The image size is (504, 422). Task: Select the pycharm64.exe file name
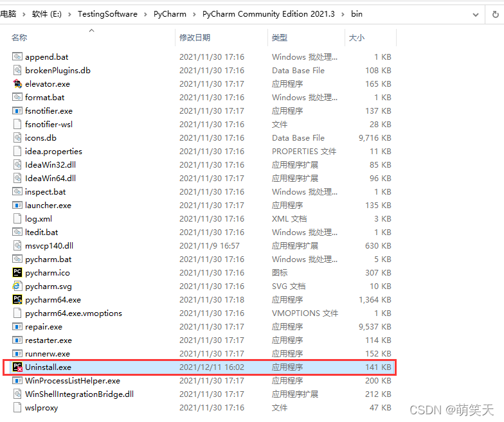click(x=53, y=299)
